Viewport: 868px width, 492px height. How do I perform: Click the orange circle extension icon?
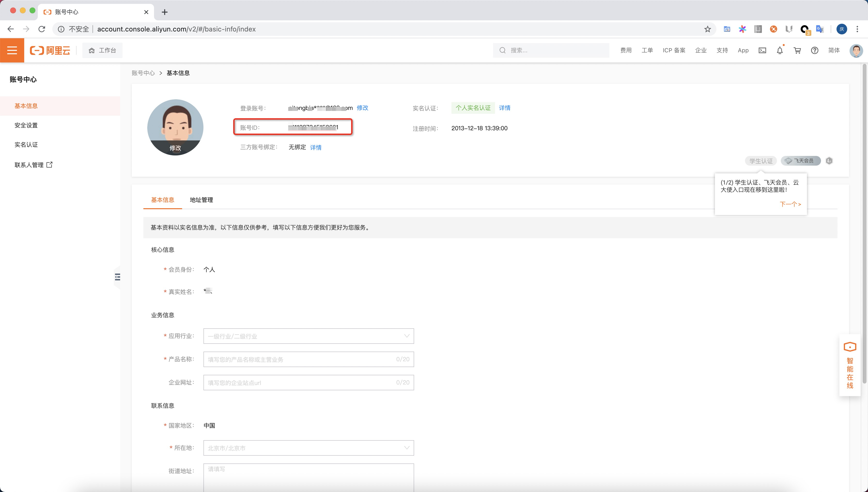[x=773, y=29]
